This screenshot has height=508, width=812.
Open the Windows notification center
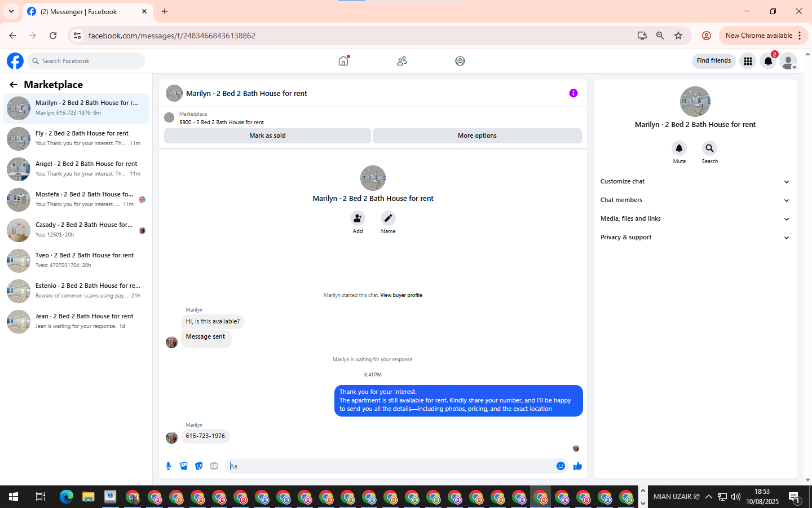point(795,497)
